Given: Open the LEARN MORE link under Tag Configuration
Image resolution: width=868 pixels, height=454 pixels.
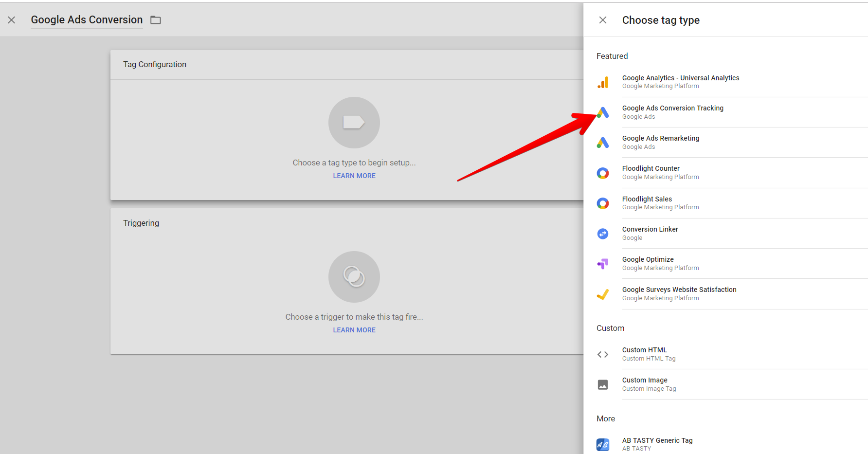Looking at the screenshot, I should click(x=354, y=176).
